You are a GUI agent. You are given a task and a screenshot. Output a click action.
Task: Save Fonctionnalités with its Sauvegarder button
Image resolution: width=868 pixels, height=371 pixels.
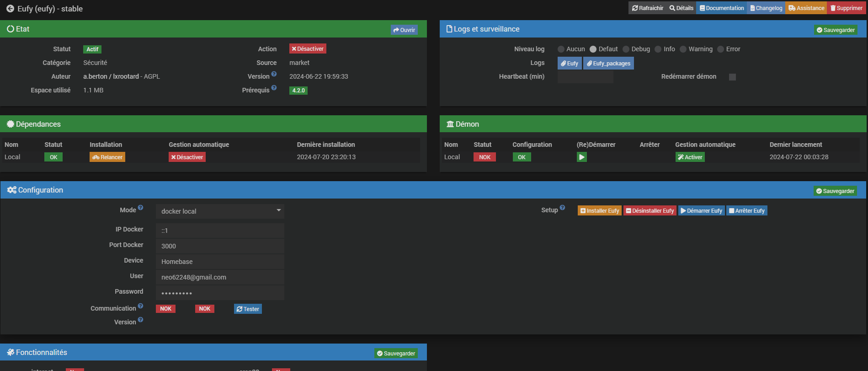396,354
